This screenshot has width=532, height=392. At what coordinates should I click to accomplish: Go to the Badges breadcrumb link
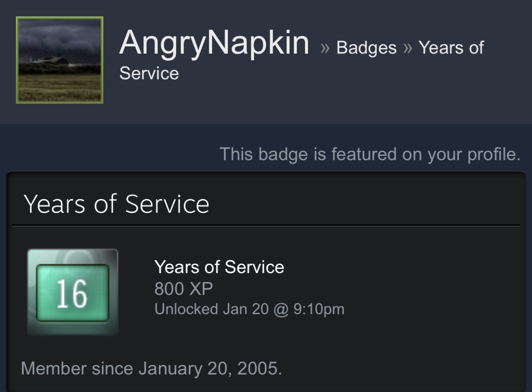(366, 48)
